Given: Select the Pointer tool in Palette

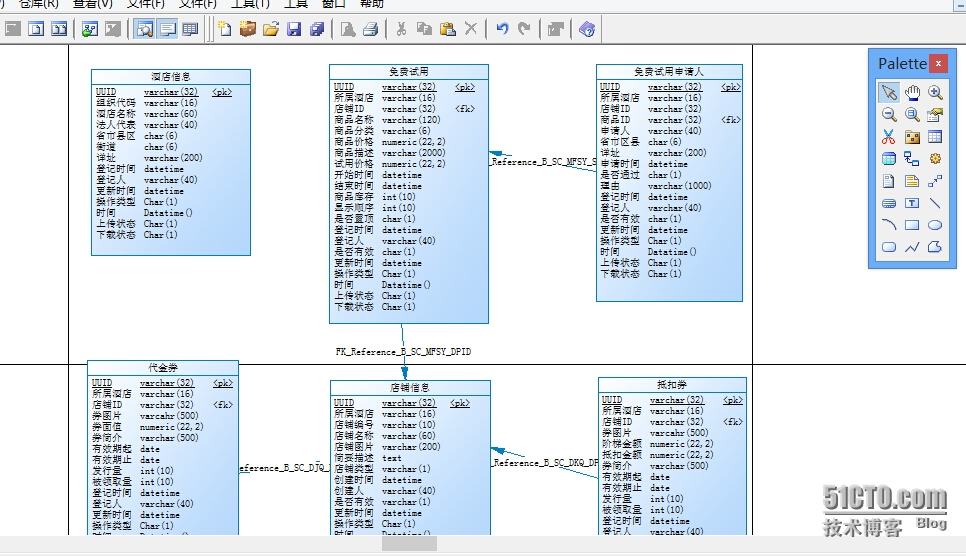Looking at the screenshot, I should click(888, 92).
